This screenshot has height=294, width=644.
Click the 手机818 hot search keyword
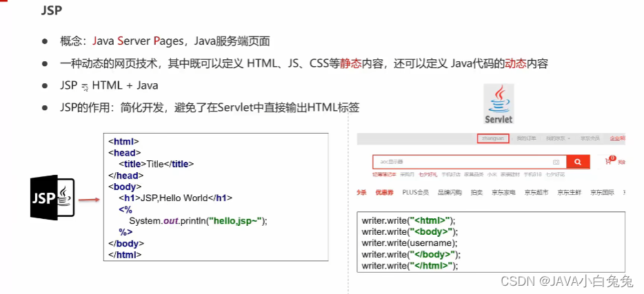533,174
